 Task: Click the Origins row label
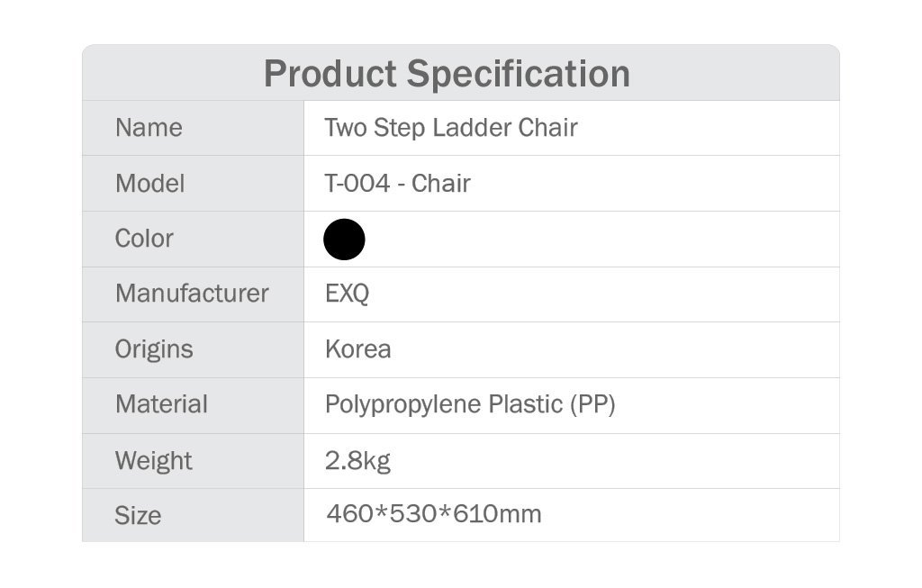(x=154, y=349)
